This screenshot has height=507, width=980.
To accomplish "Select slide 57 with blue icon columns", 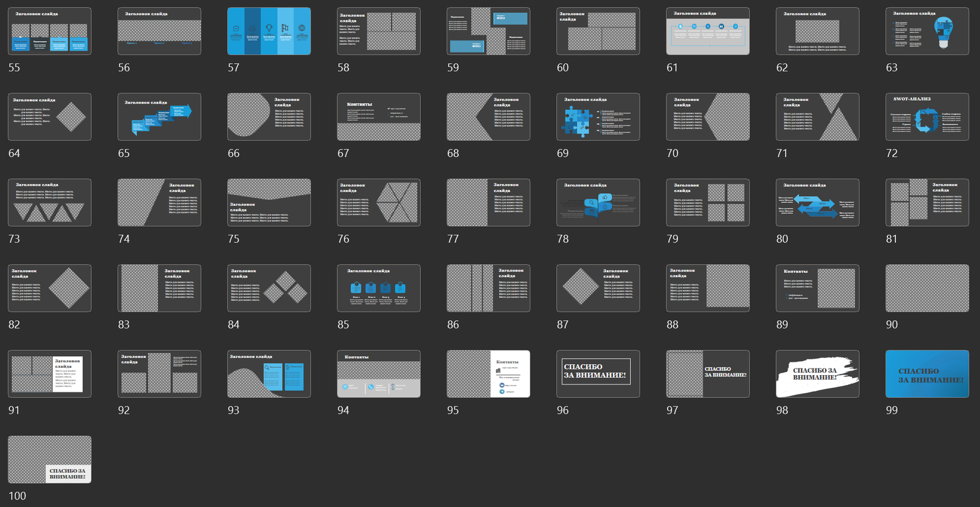I will click(x=269, y=31).
